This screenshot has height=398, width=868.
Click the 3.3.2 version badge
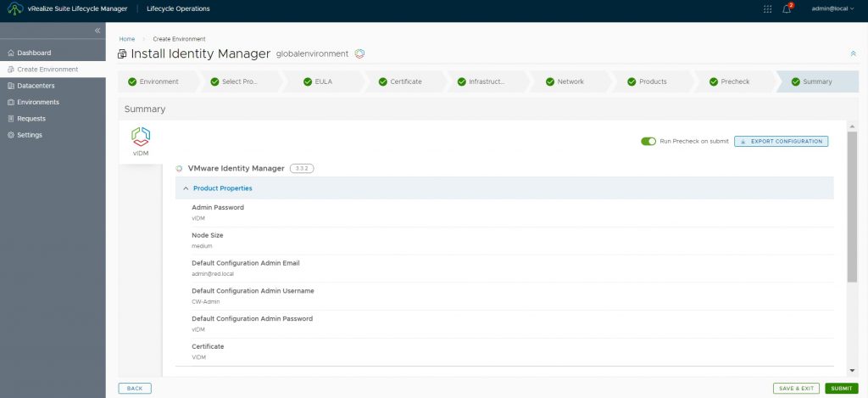pos(302,169)
